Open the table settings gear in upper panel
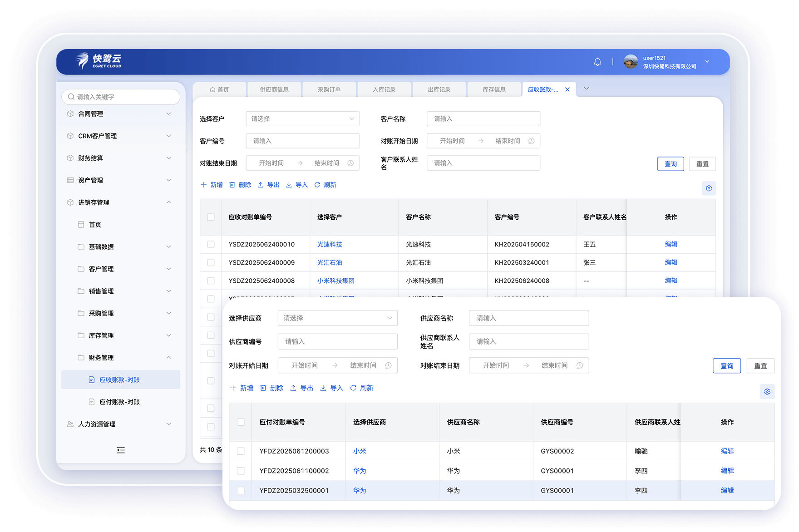This screenshot has width=799, height=532. click(x=709, y=188)
